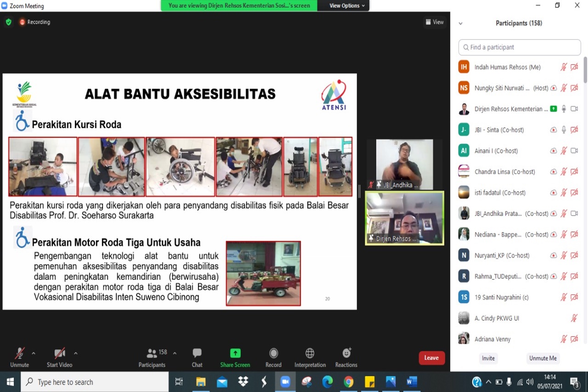Click muted microphone for A. Cindy PKWG UI

point(574,318)
